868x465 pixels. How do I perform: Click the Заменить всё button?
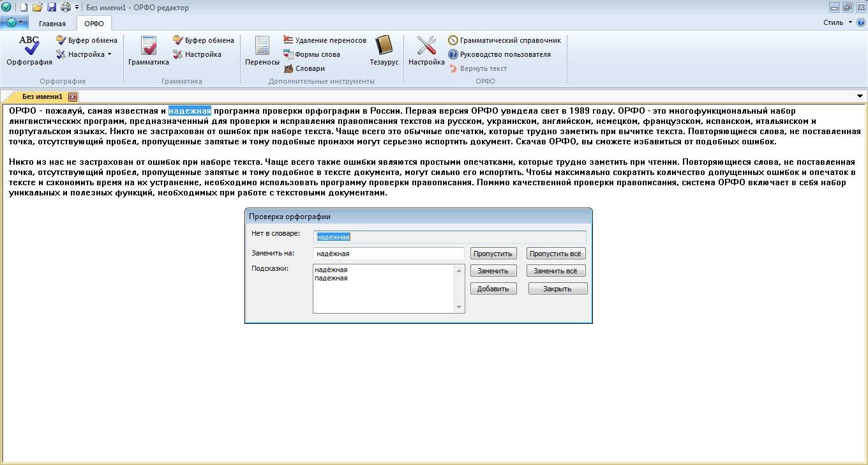tap(555, 271)
